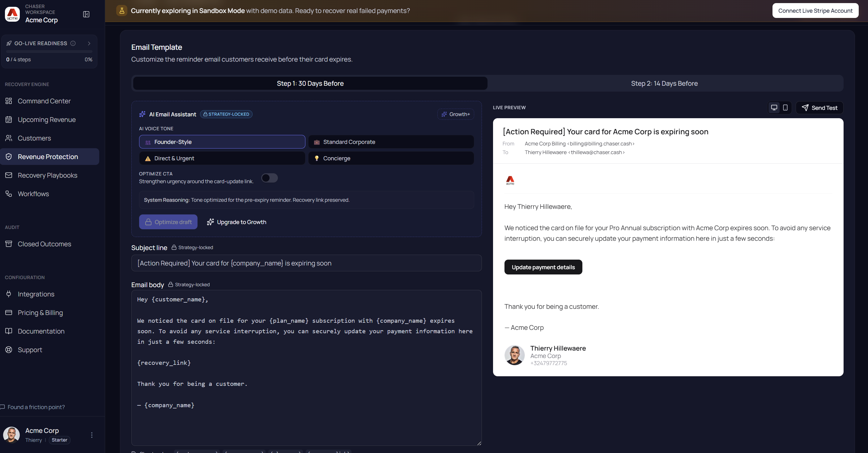
Task: Click the Direct & Urgent warning icon
Action: [147, 158]
